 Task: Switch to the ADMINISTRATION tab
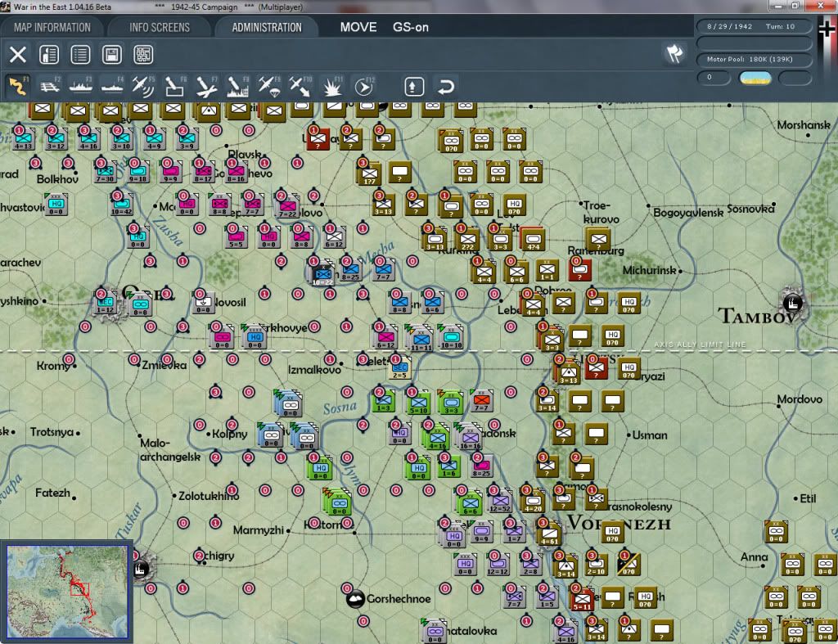pos(267,27)
